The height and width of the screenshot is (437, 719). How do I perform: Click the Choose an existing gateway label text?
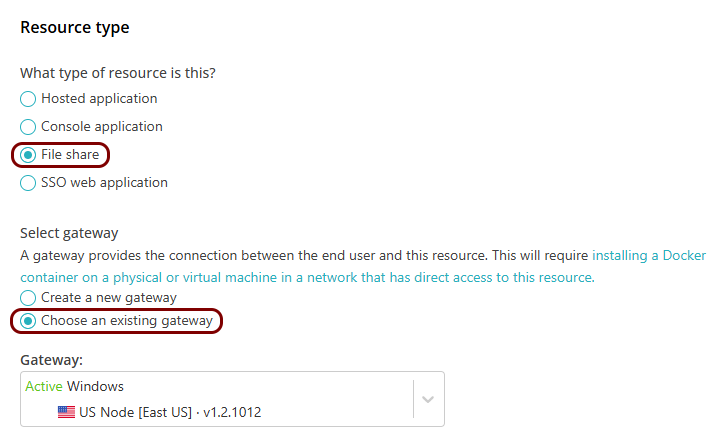pos(127,321)
